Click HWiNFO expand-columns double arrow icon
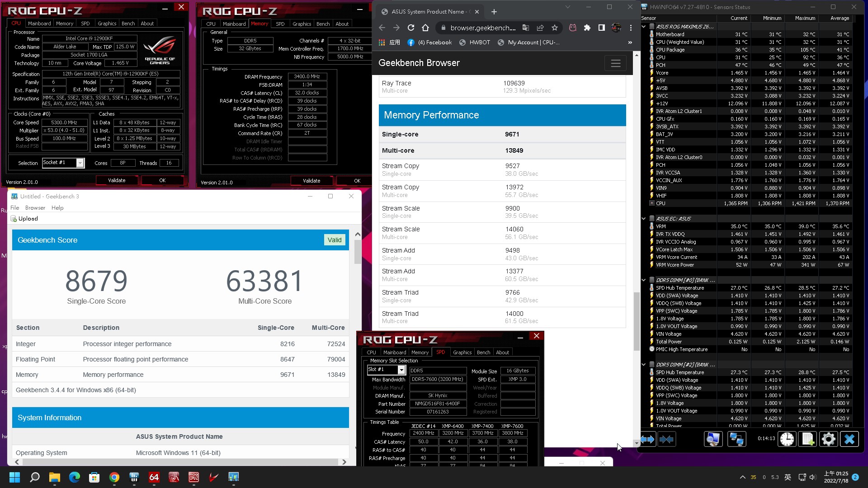The width and height of the screenshot is (868, 488). coord(647,439)
